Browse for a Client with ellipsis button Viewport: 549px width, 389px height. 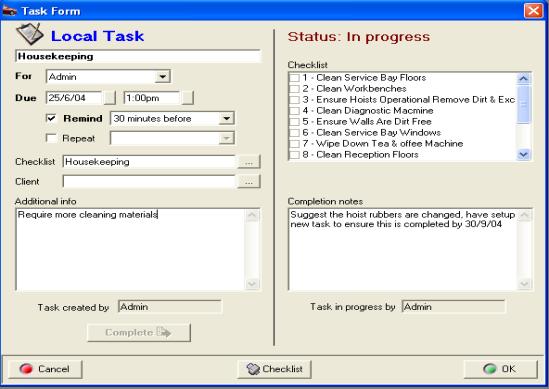tap(249, 182)
